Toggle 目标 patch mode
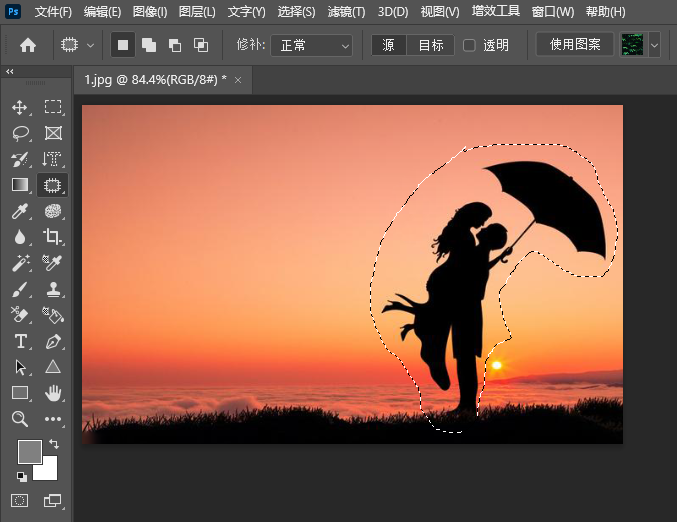The height and width of the screenshot is (522, 677). click(x=430, y=45)
